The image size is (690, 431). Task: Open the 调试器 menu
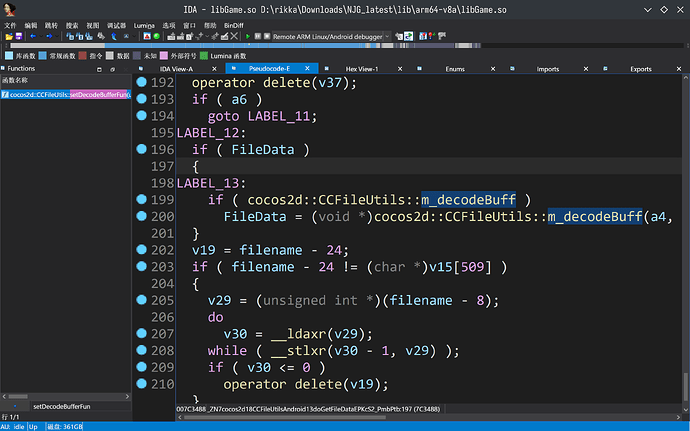pyautogui.click(x=116, y=26)
